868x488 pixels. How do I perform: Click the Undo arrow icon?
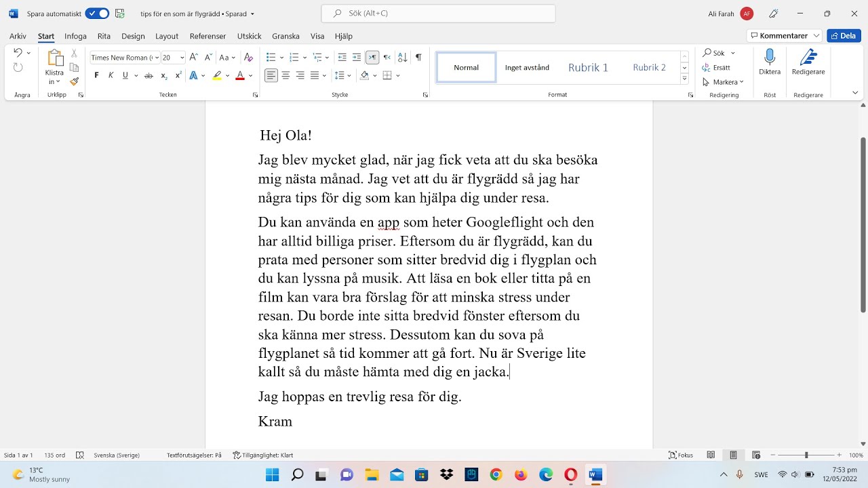[x=18, y=52]
